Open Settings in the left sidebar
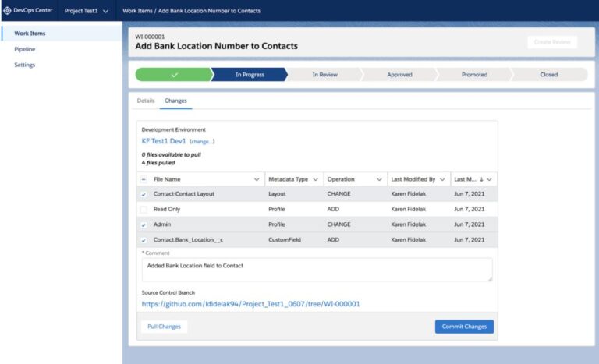The image size is (599, 364). point(25,65)
